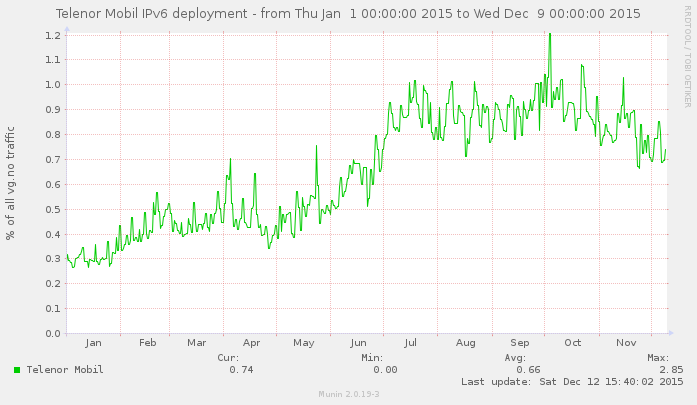Click the Sep month label on x-axis
Viewport: 697px width, 405px height.
point(520,343)
